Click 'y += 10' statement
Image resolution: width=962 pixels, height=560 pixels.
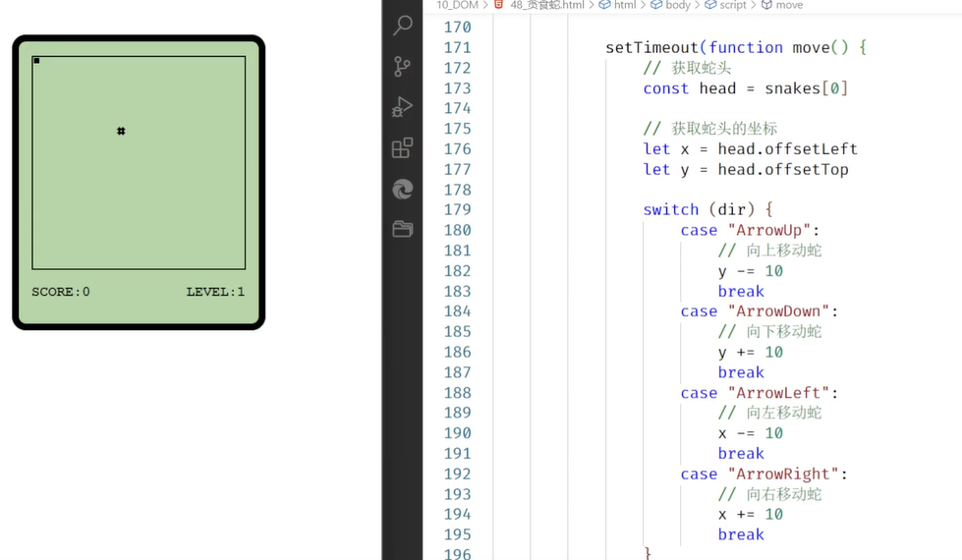click(751, 352)
